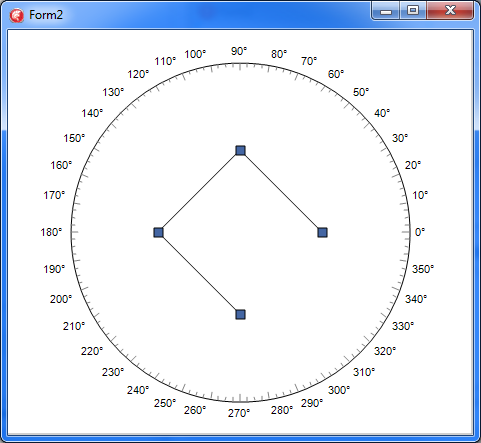Viewport: 481px width, 443px height.
Task: Close the Form2 window
Action: click(x=450, y=11)
